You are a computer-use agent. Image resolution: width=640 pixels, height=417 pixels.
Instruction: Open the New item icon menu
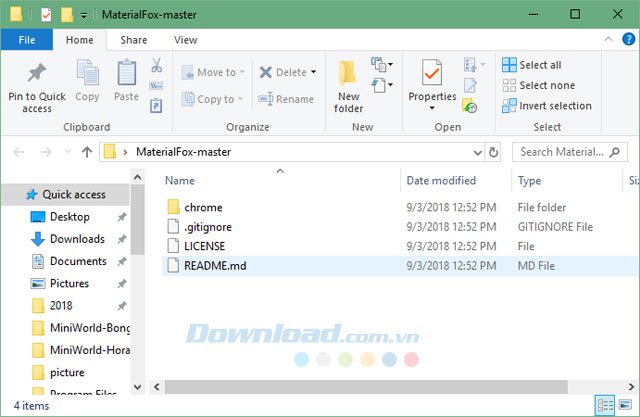pos(382,64)
